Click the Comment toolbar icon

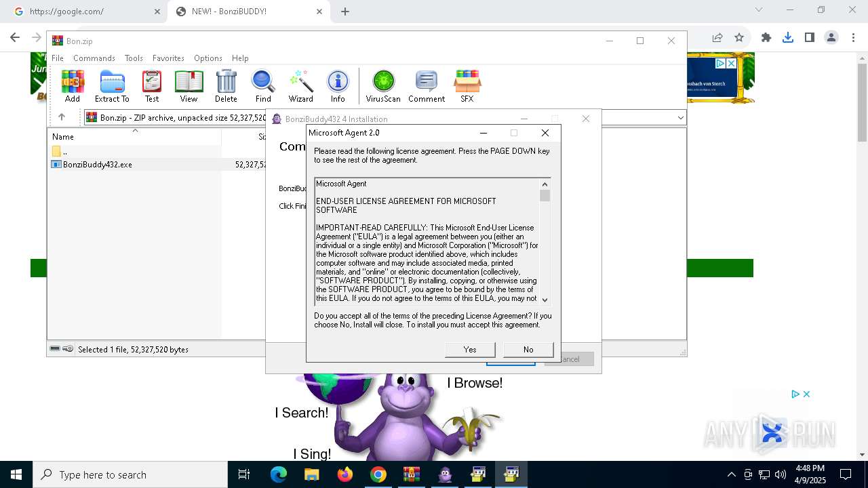click(x=427, y=86)
